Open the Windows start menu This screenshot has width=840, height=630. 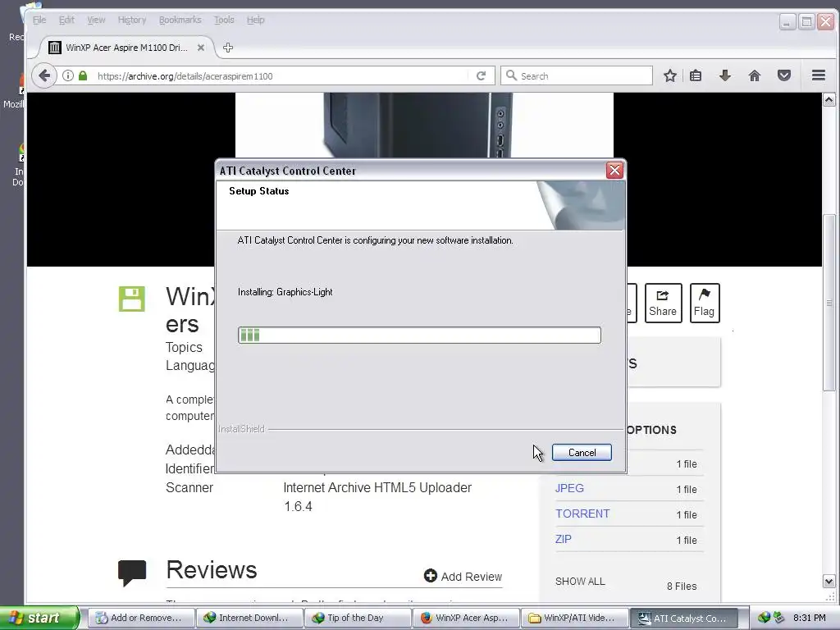point(39,618)
